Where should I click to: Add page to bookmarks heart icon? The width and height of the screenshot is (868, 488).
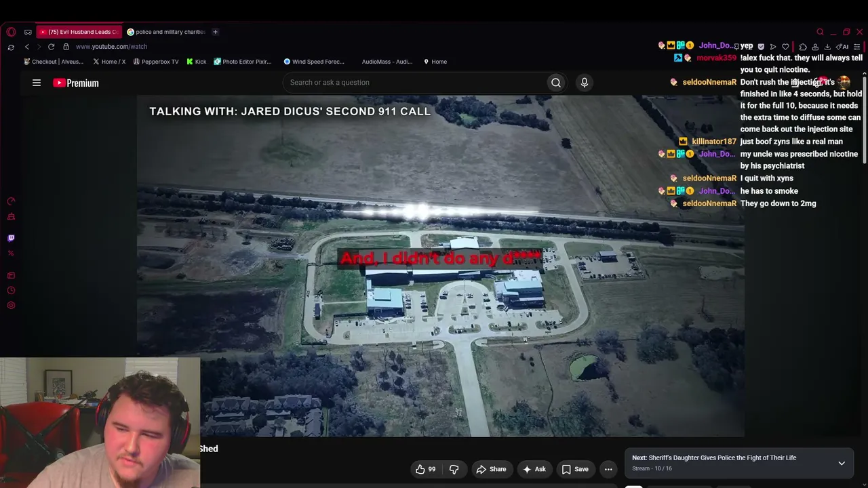coord(785,47)
